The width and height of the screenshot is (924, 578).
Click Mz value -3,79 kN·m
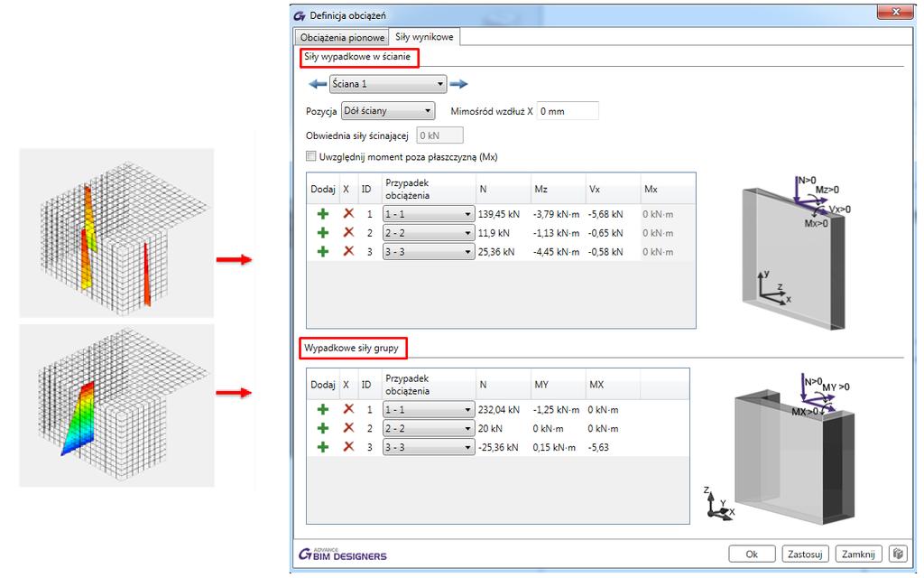[x=556, y=214]
